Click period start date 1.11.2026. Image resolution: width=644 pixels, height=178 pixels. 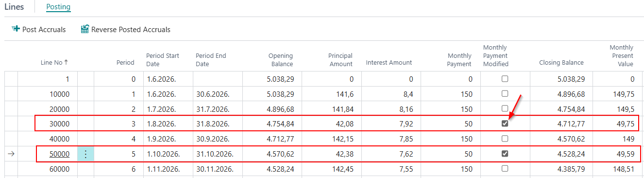pos(163,169)
